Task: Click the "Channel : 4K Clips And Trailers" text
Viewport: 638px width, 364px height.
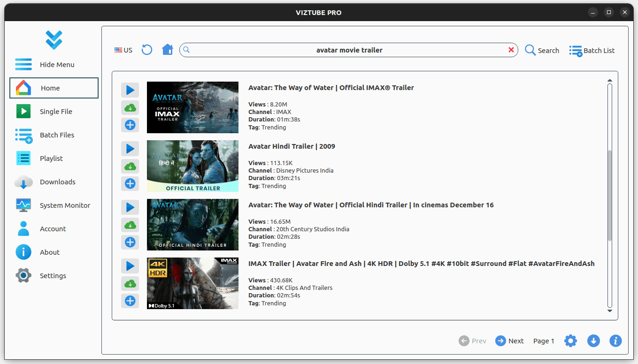Action: pos(290,288)
